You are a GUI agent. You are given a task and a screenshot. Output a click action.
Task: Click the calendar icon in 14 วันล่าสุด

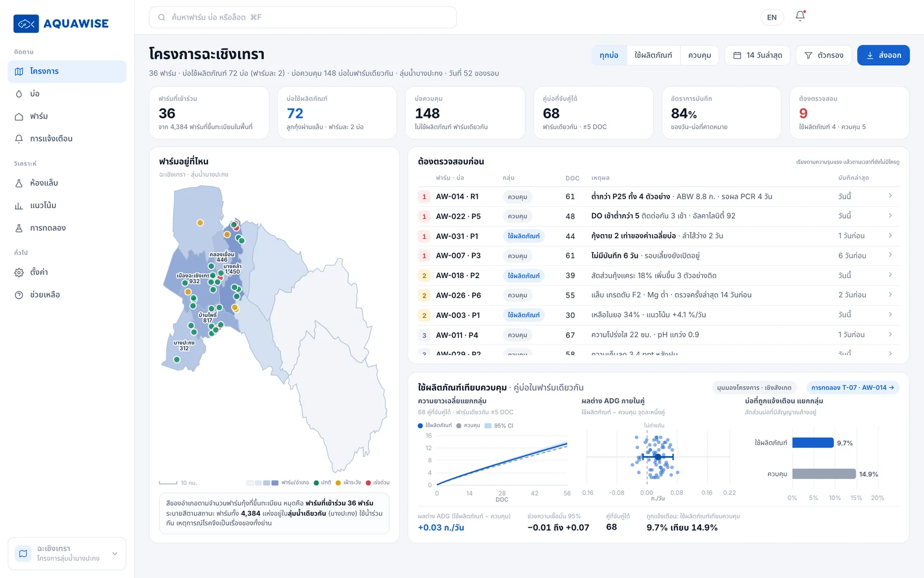click(737, 55)
